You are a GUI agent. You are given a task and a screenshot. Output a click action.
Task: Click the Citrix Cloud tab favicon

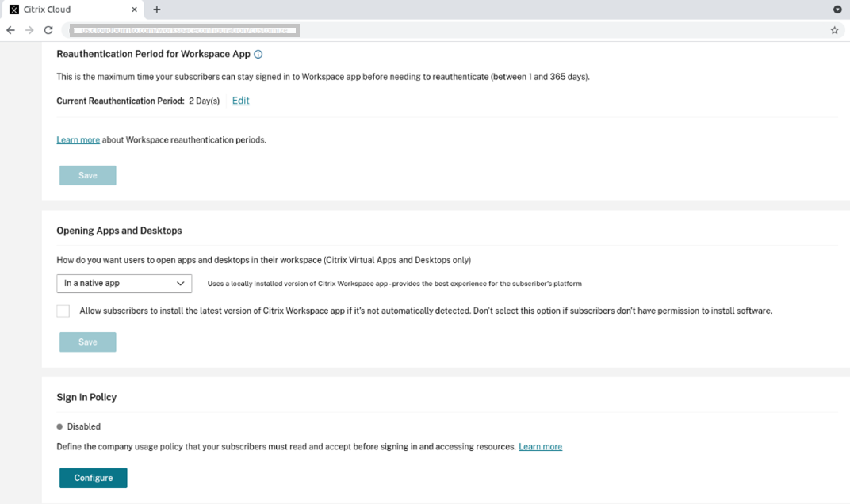click(x=14, y=10)
